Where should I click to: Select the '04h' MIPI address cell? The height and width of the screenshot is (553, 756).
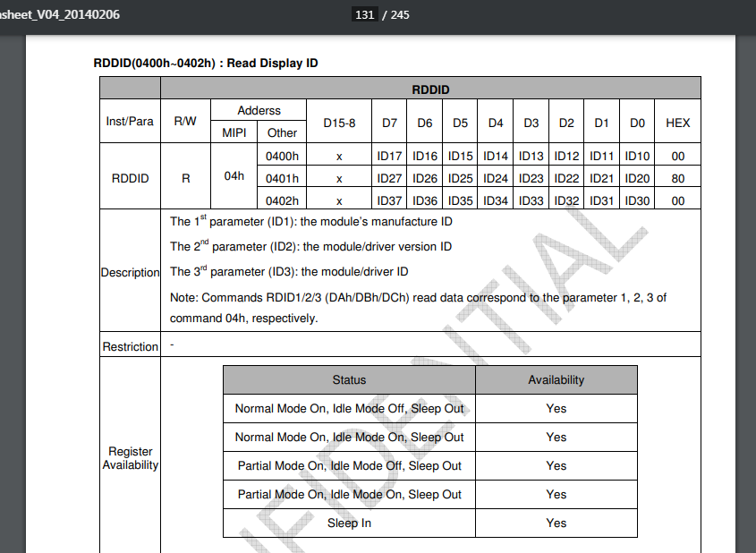pyautogui.click(x=234, y=176)
